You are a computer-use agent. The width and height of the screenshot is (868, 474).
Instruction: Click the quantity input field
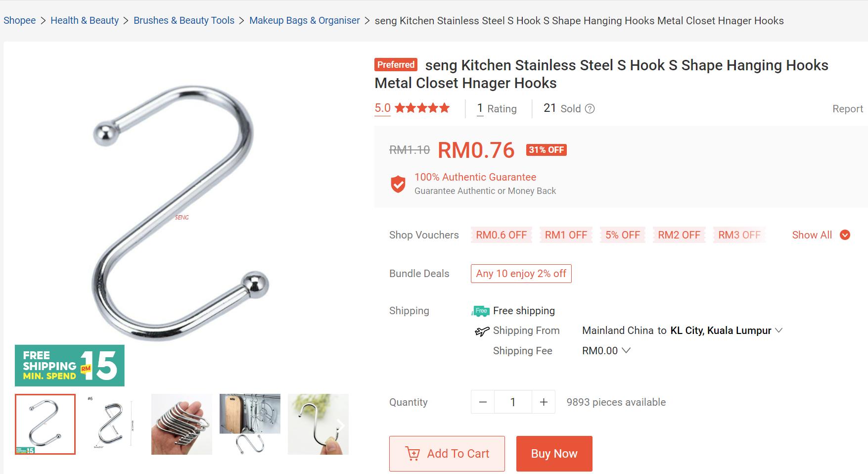(513, 402)
